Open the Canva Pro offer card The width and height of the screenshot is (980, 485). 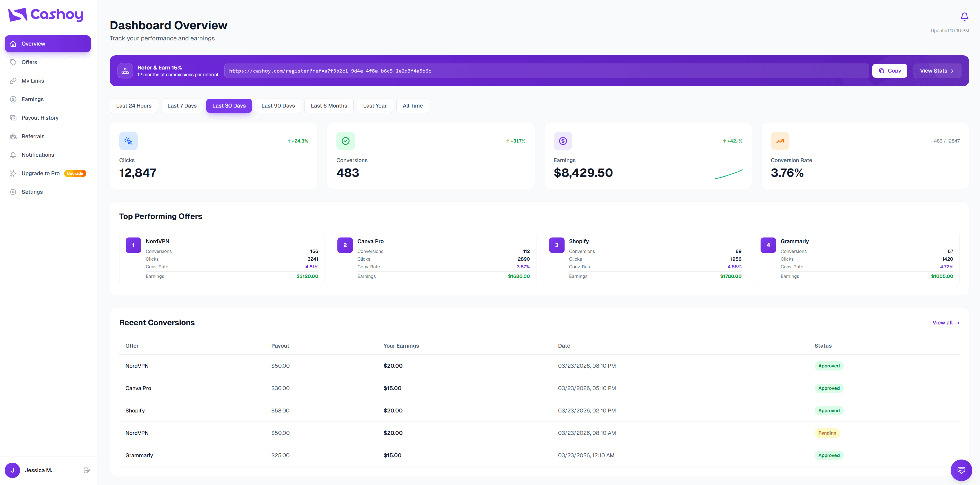pos(433,259)
